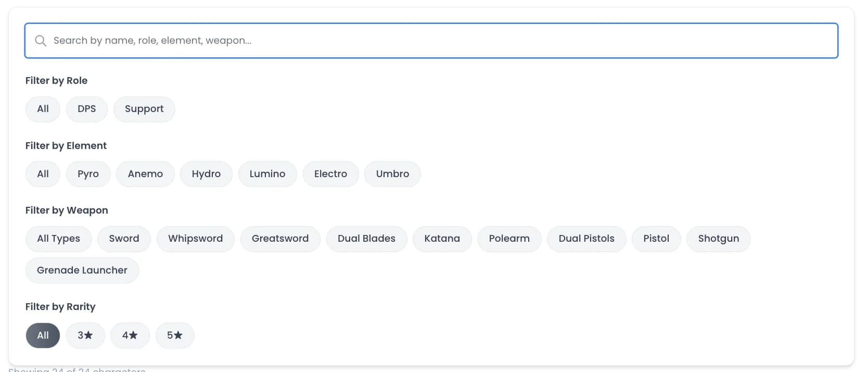Click the search magnifier icon

tap(41, 41)
